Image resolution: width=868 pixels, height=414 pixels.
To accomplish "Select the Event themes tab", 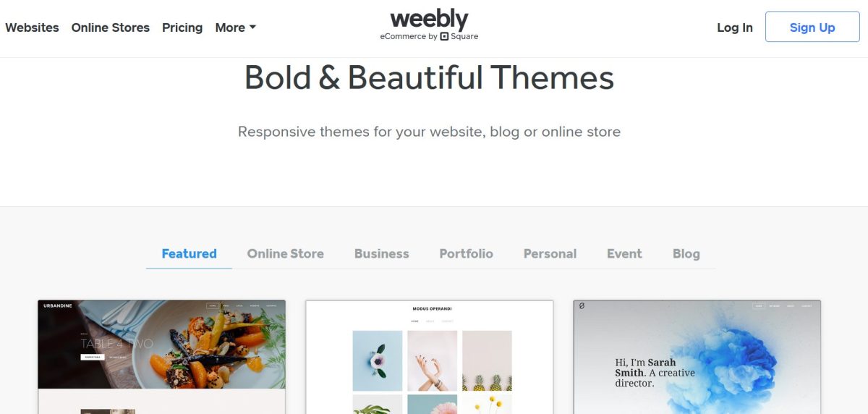I will [624, 253].
